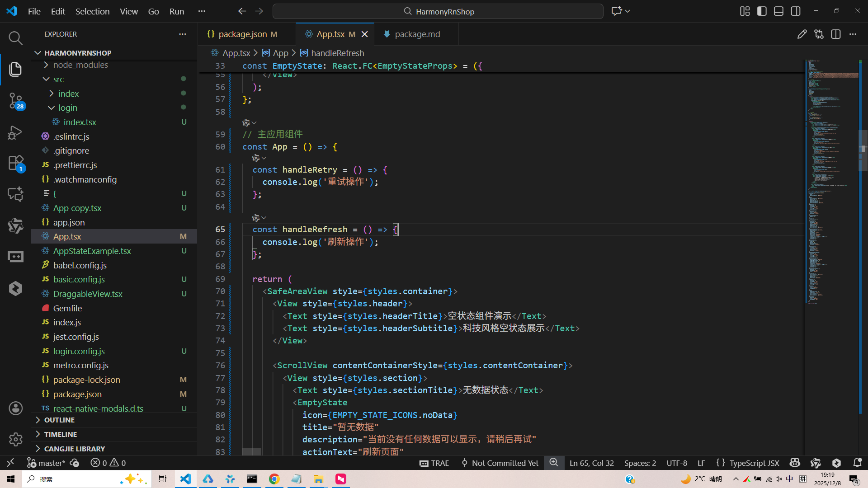868x488 pixels.
Task: Open the Extensions view
Action: click(x=15, y=163)
